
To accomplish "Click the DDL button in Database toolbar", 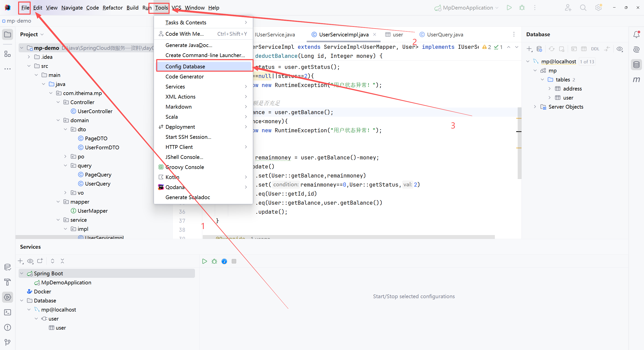I will click(595, 49).
